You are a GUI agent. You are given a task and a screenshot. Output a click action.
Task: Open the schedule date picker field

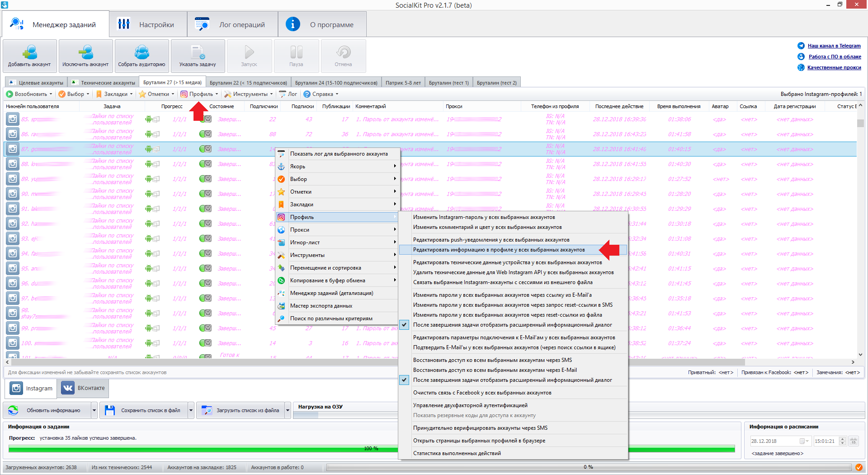click(x=780, y=441)
